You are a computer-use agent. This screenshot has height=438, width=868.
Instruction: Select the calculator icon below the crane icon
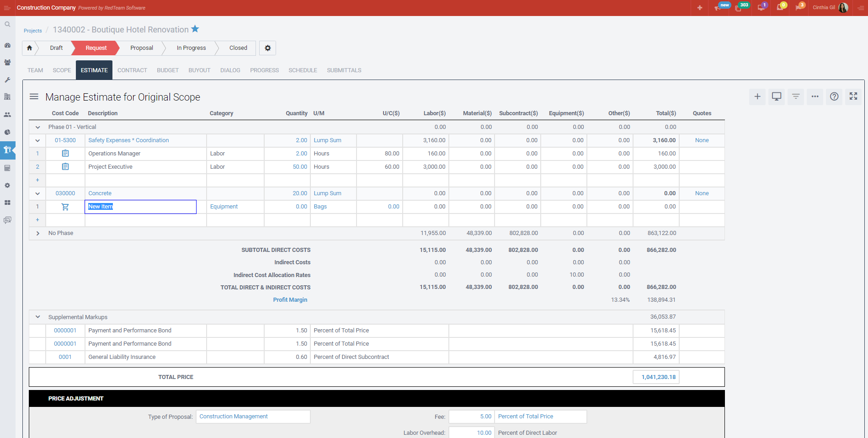click(x=7, y=168)
